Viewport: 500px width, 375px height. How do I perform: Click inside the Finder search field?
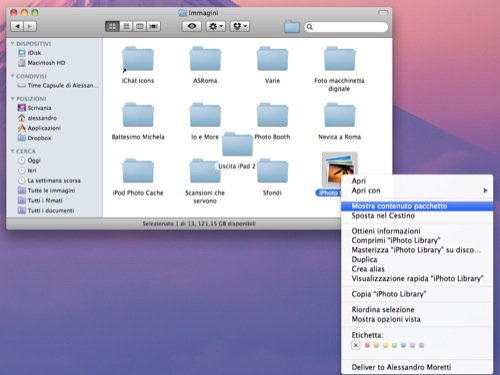click(346, 27)
